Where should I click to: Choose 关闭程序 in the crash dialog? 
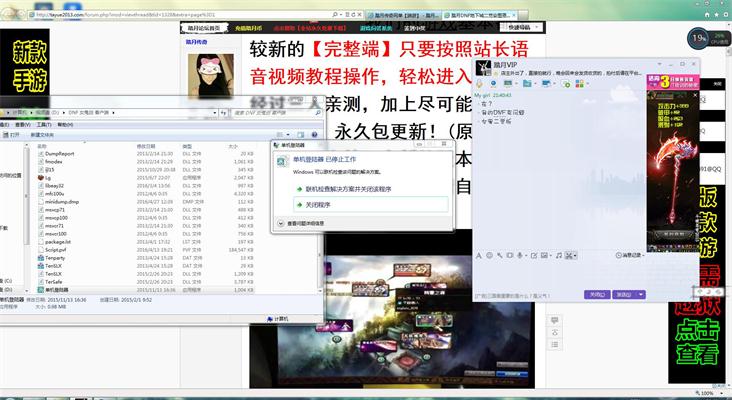tap(371, 204)
